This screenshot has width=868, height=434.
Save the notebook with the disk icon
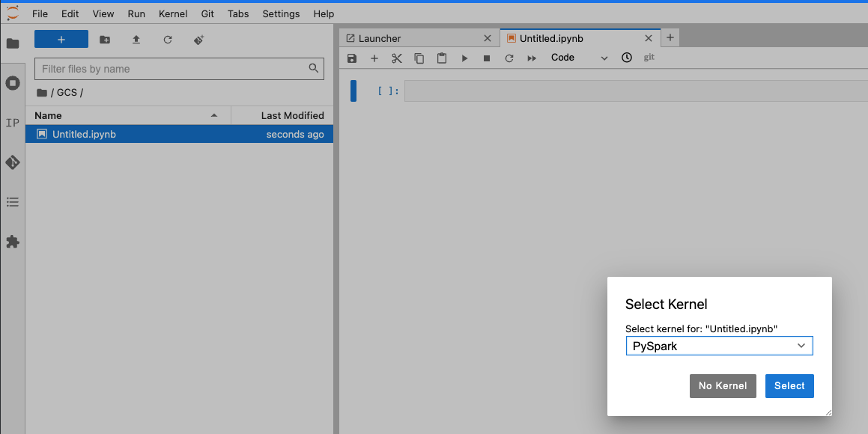coord(353,58)
